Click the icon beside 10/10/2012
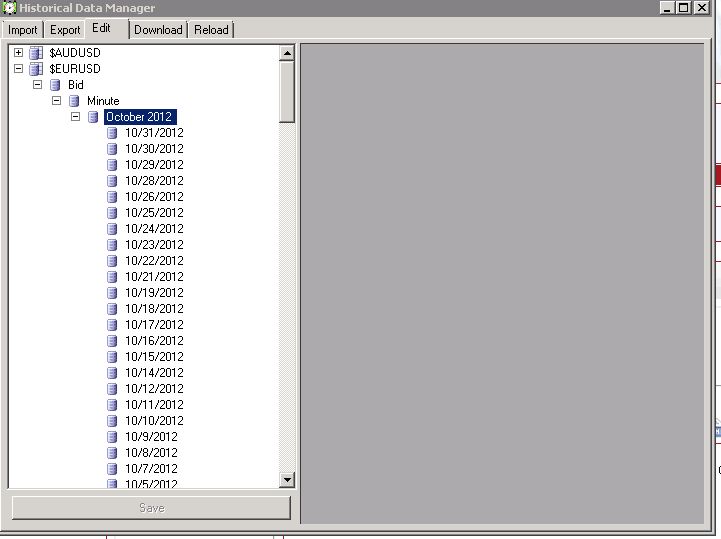This screenshot has width=721, height=539. click(x=112, y=420)
